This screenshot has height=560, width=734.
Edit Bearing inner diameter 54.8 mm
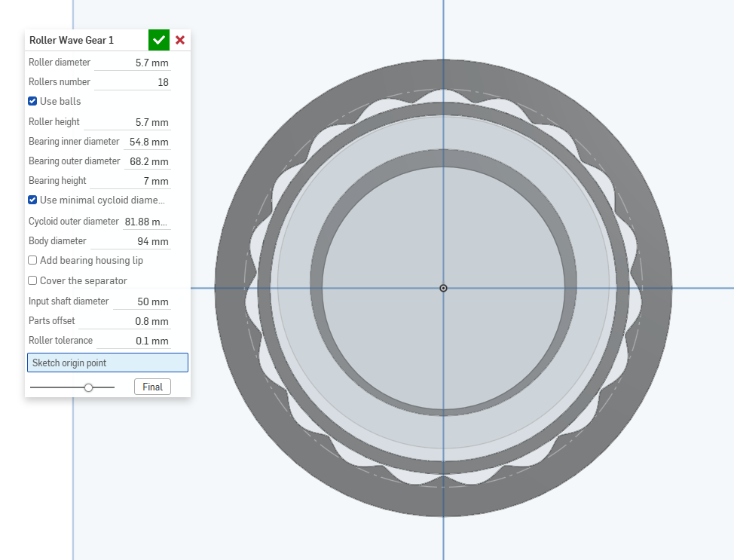click(x=147, y=142)
